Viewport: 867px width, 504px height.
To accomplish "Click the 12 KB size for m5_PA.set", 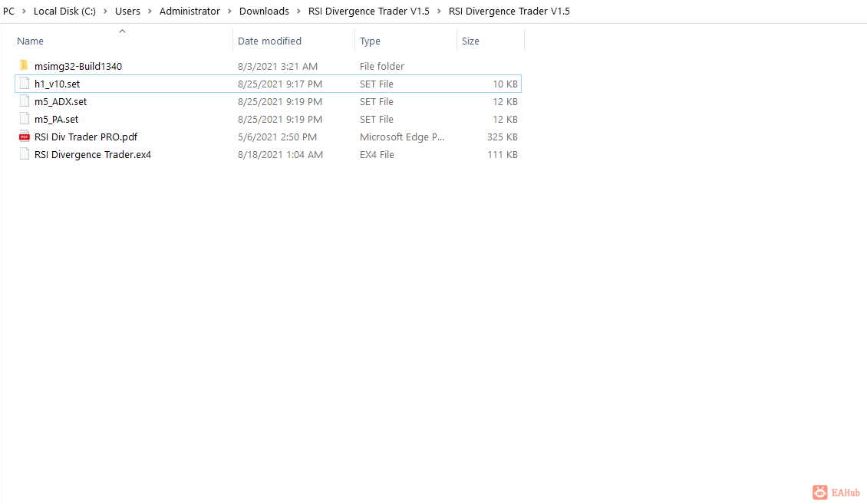I will (505, 120).
